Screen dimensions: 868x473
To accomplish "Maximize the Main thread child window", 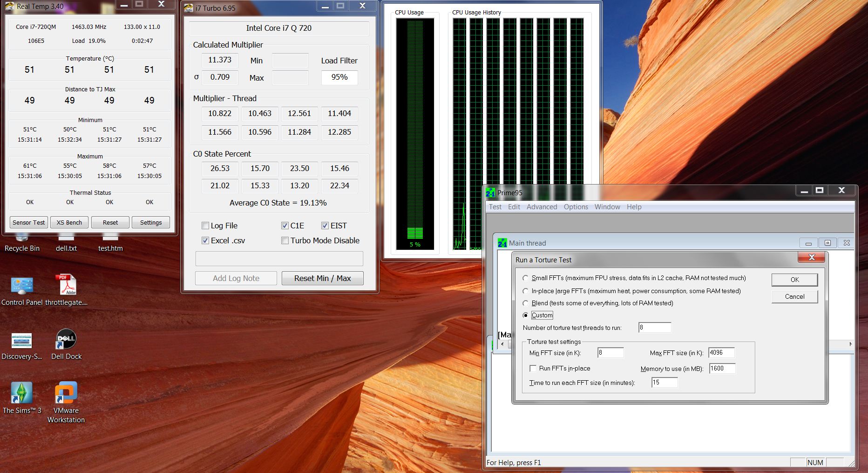I will click(x=827, y=243).
